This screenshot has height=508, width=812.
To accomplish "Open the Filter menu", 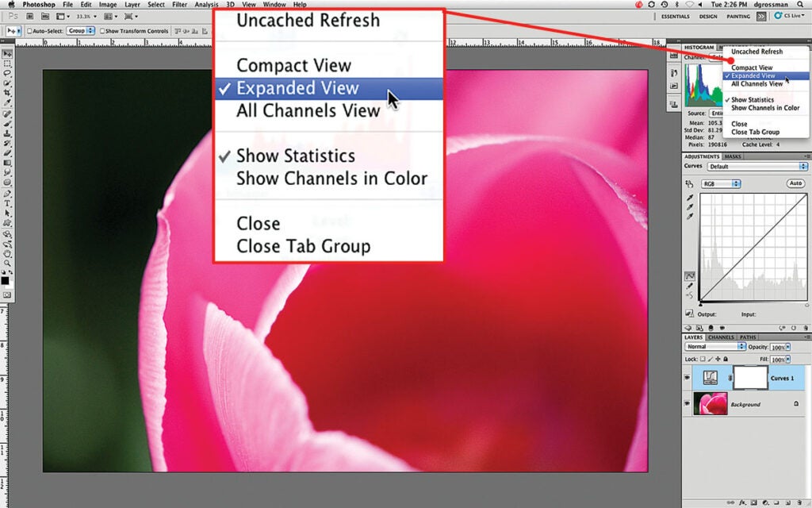I will coord(180,5).
